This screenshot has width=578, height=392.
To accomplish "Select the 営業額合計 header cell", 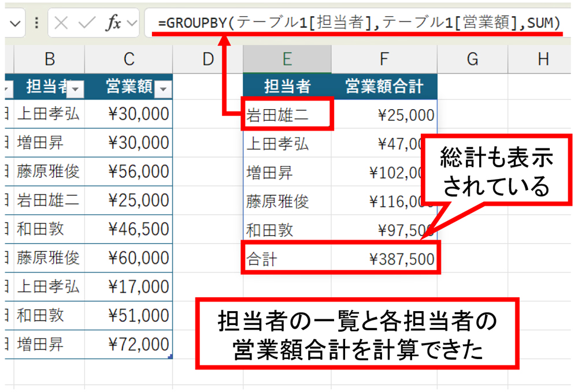I will [x=384, y=87].
